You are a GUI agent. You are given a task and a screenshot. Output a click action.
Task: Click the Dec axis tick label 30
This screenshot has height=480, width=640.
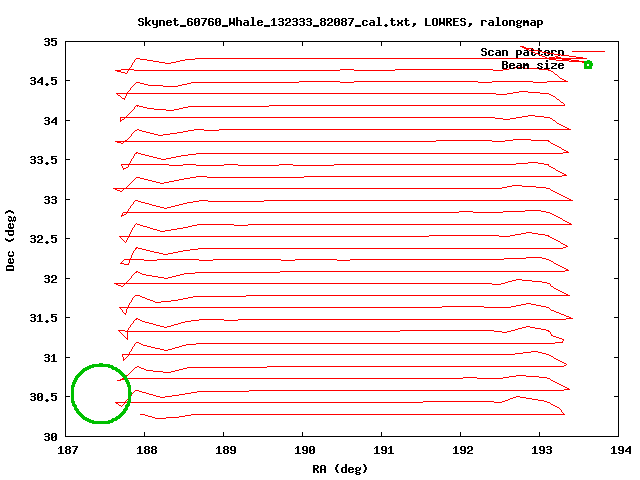coord(51,437)
